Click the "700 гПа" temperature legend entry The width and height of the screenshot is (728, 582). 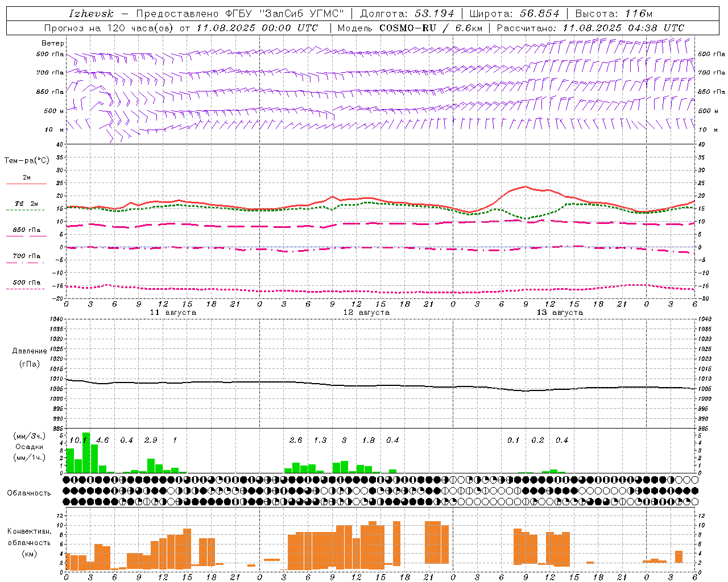tap(26, 257)
